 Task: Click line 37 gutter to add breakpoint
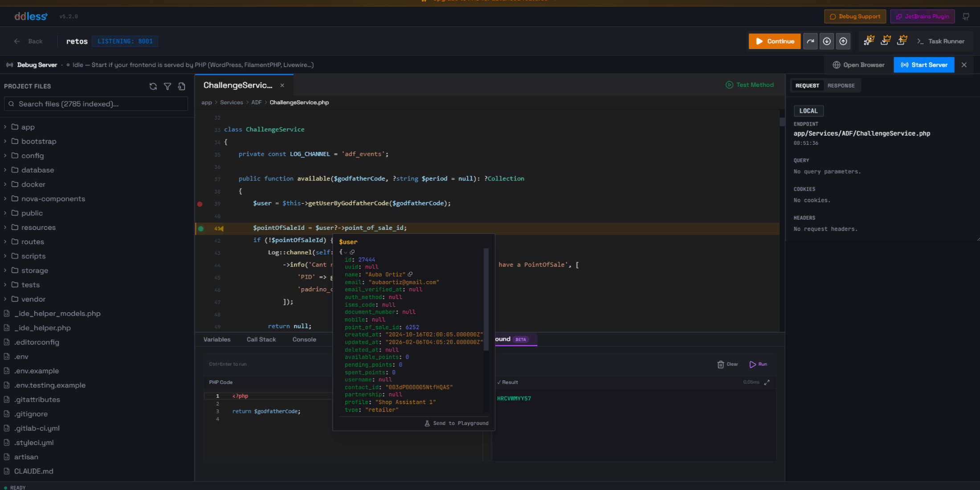pyautogui.click(x=200, y=179)
